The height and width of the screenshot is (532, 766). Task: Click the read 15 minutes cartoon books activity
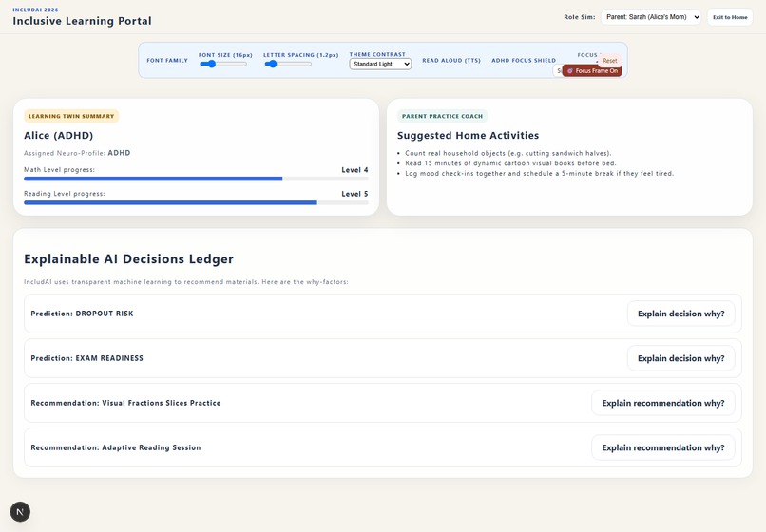510,163
